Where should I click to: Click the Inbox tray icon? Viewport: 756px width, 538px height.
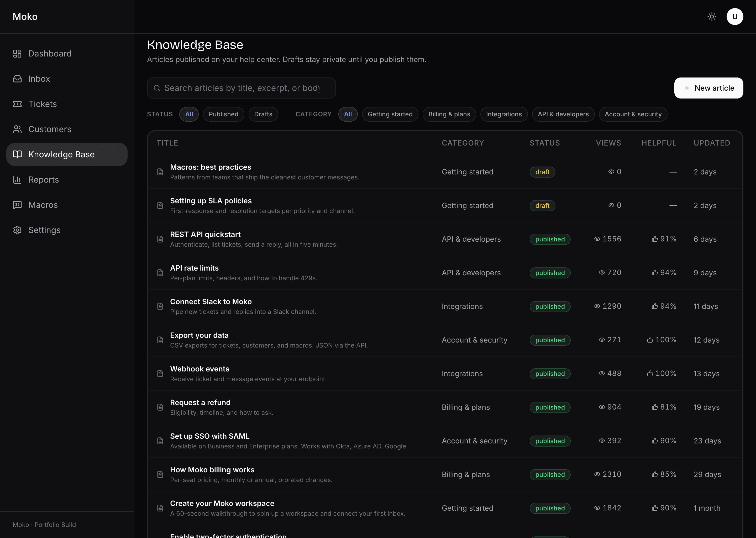pos(17,79)
